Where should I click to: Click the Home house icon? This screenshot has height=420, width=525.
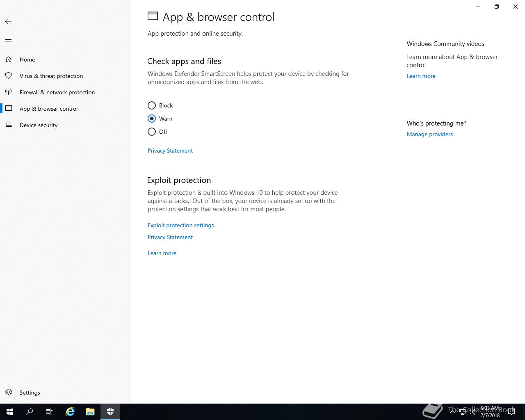9,59
